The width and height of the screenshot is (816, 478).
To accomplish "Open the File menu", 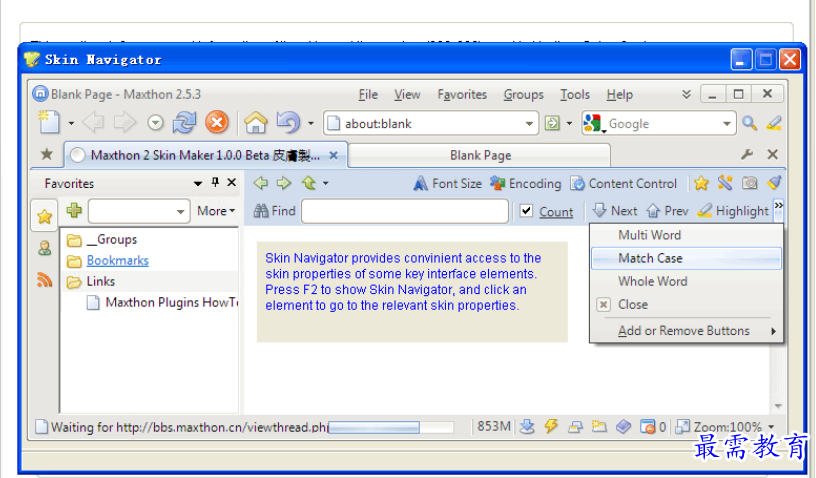I will click(368, 95).
